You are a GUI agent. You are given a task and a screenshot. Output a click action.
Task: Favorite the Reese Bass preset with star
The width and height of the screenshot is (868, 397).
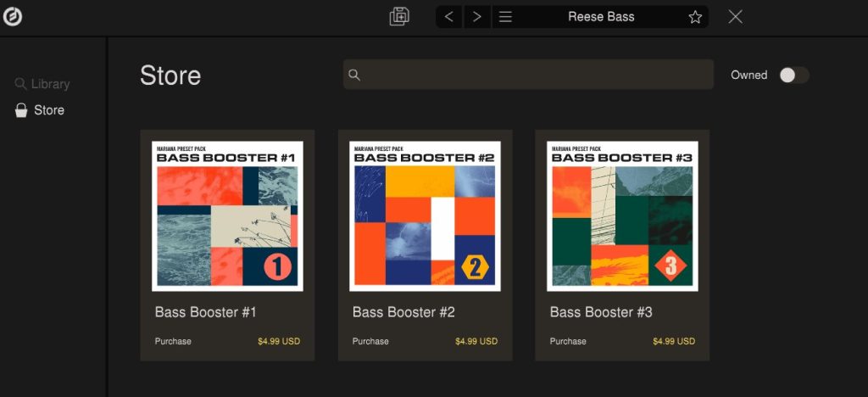[695, 17]
